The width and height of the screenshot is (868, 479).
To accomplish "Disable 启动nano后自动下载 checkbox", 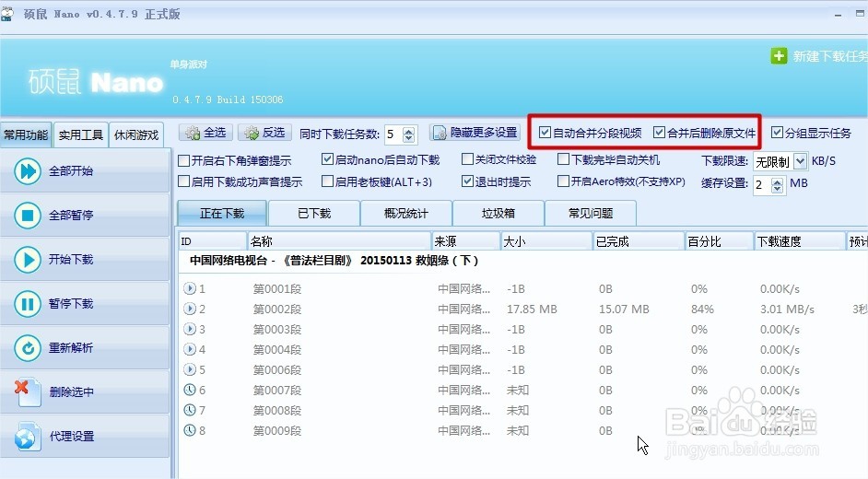I will (327, 159).
